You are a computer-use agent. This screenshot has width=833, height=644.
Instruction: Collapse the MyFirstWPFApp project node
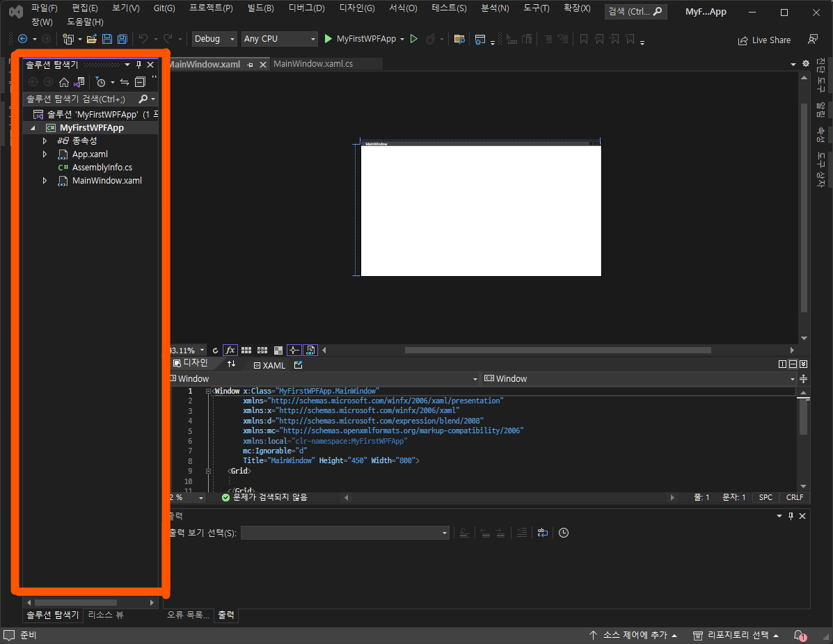(33, 128)
